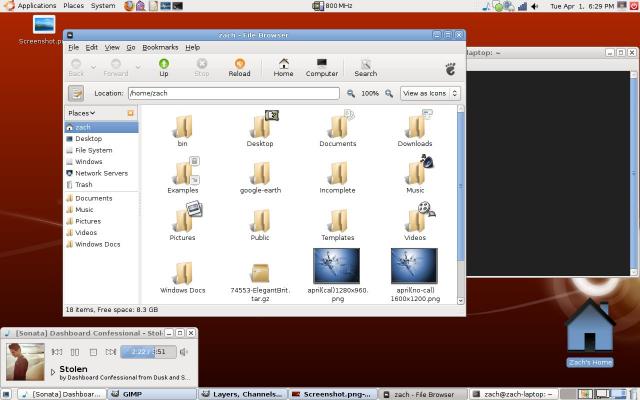Click the Home toolbar button

(x=283, y=67)
